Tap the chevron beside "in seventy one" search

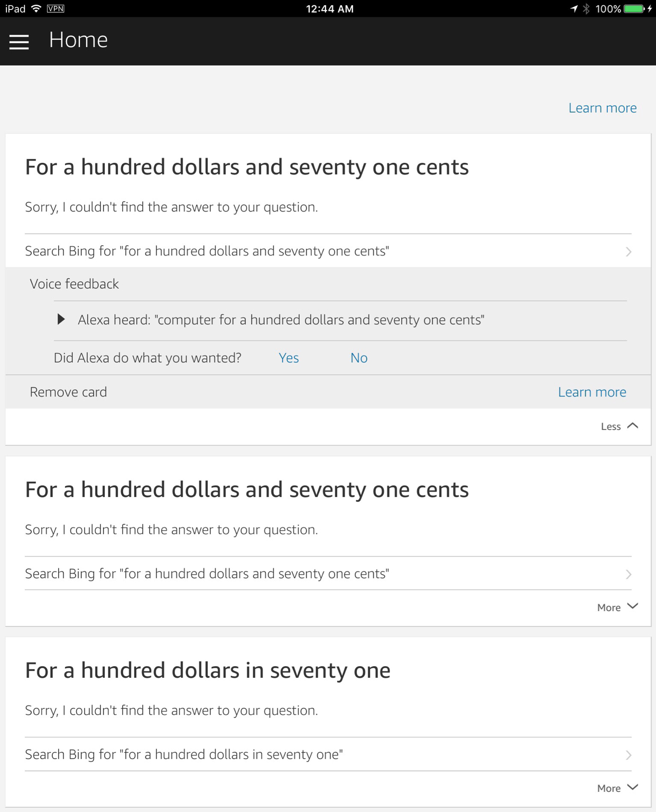click(x=629, y=755)
